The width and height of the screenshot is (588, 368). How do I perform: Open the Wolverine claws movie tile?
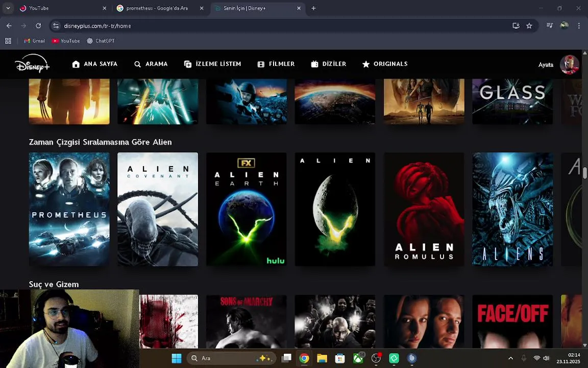pos(69,101)
